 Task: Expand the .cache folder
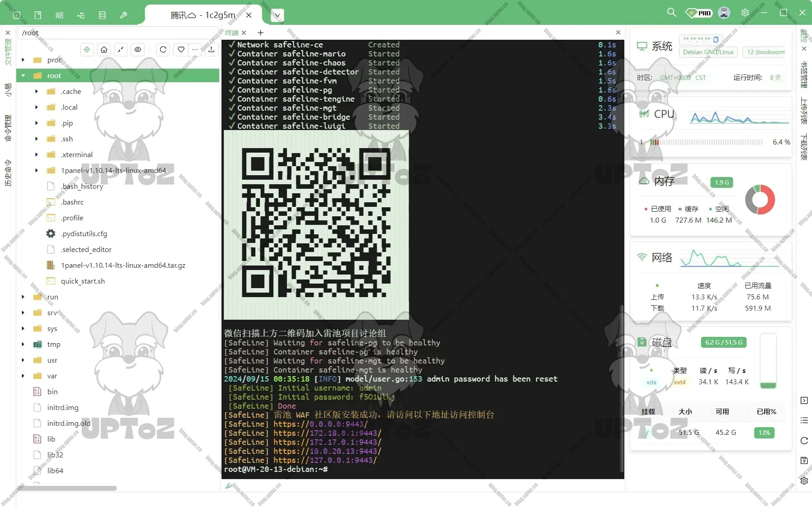point(37,91)
